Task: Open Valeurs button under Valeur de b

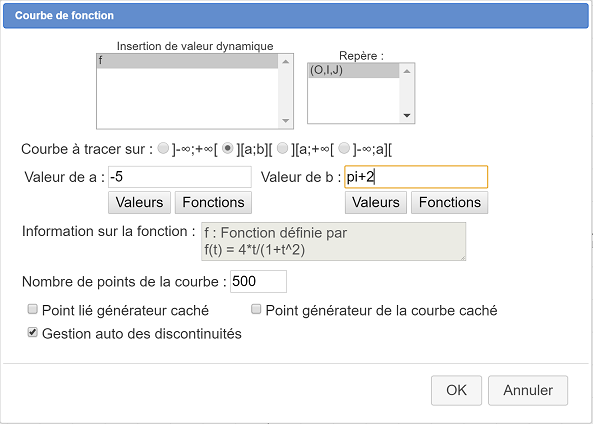Action: point(376,202)
